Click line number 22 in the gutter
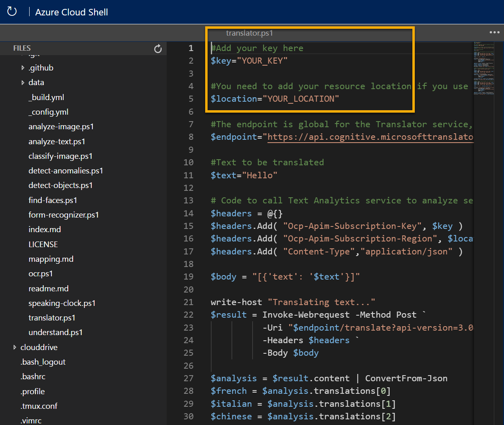The width and height of the screenshot is (504, 425). [x=189, y=315]
